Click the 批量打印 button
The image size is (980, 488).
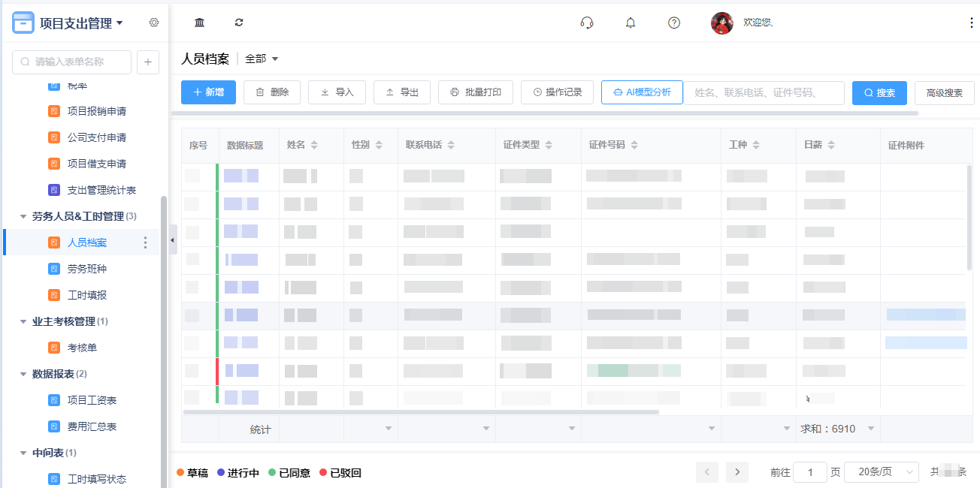[x=476, y=92]
